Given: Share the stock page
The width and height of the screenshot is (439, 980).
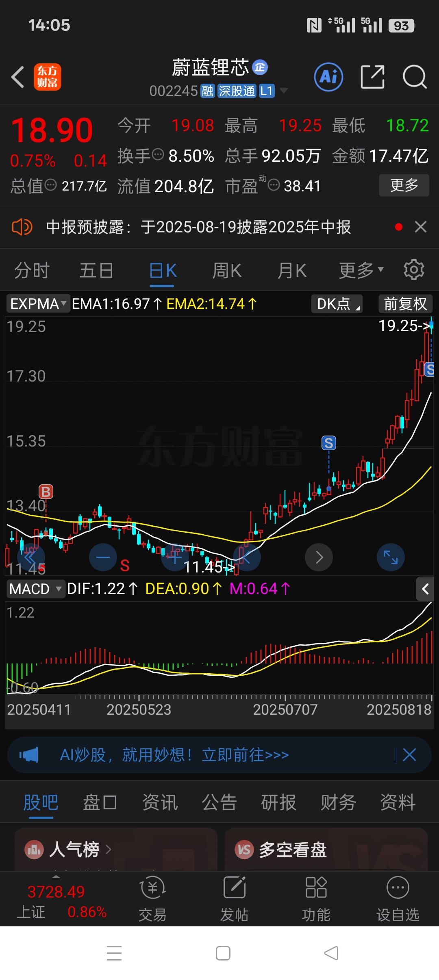Looking at the screenshot, I should pos(372,77).
